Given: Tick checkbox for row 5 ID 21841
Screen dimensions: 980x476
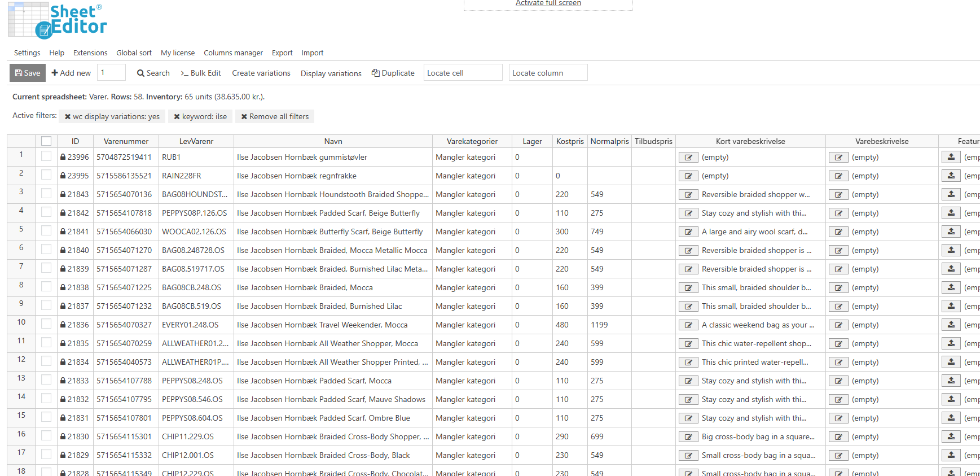Looking at the screenshot, I should pyautogui.click(x=46, y=231).
